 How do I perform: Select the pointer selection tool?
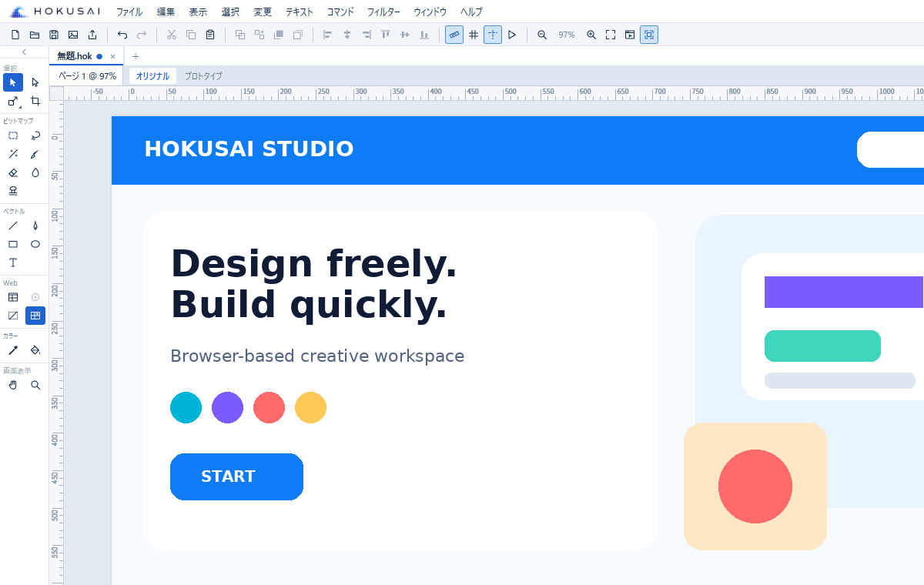[x=13, y=82]
